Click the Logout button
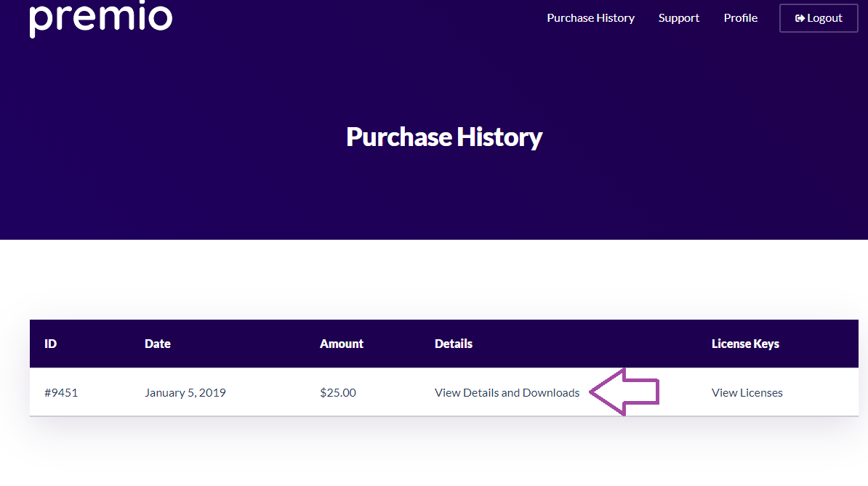The height and width of the screenshot is (486, 868). click(819, 18)
